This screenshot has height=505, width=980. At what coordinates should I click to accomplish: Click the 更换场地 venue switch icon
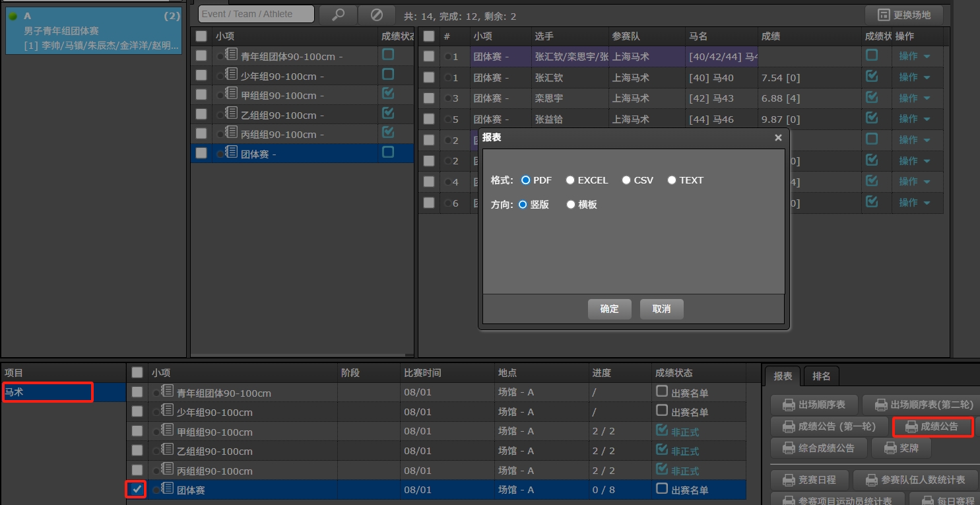click(x=883, y=15)
